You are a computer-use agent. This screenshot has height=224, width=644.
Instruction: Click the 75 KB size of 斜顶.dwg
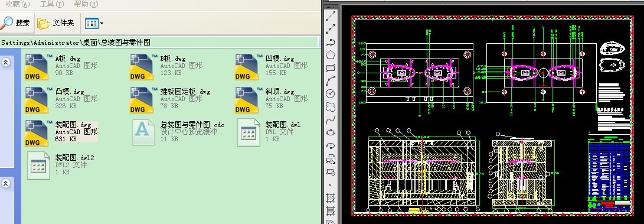click(x=274, y=106)
